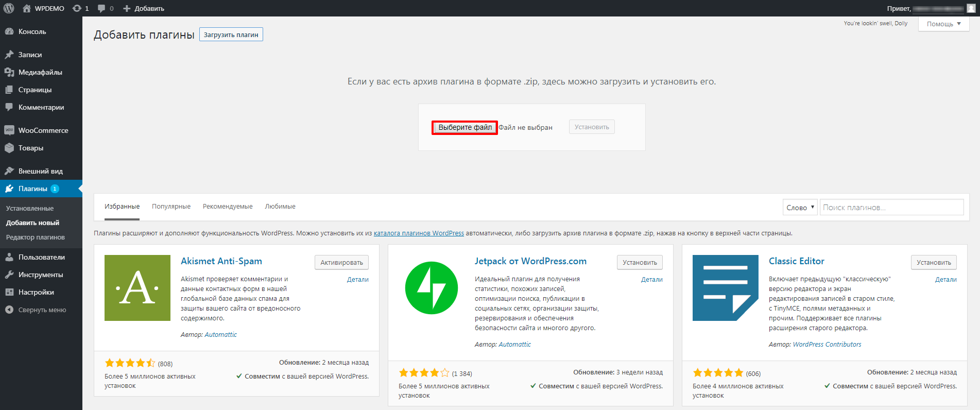
Task: Expand the Помощь help dropdown
Action: (x=943, y=24)
